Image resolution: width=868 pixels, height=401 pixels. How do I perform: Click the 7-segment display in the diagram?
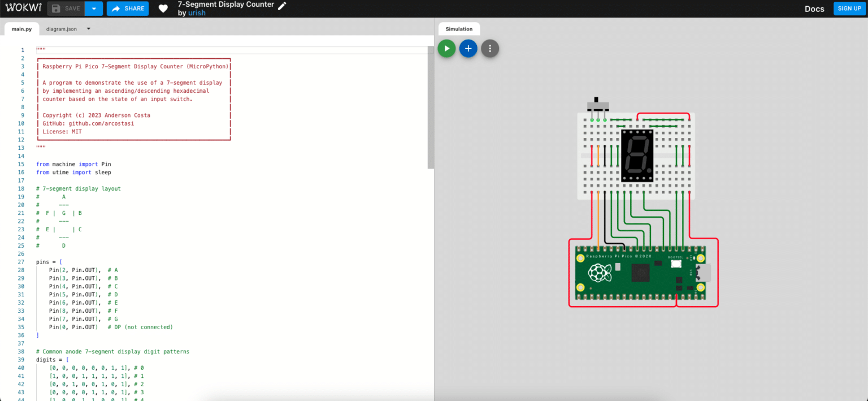click(x=637, y=156)
